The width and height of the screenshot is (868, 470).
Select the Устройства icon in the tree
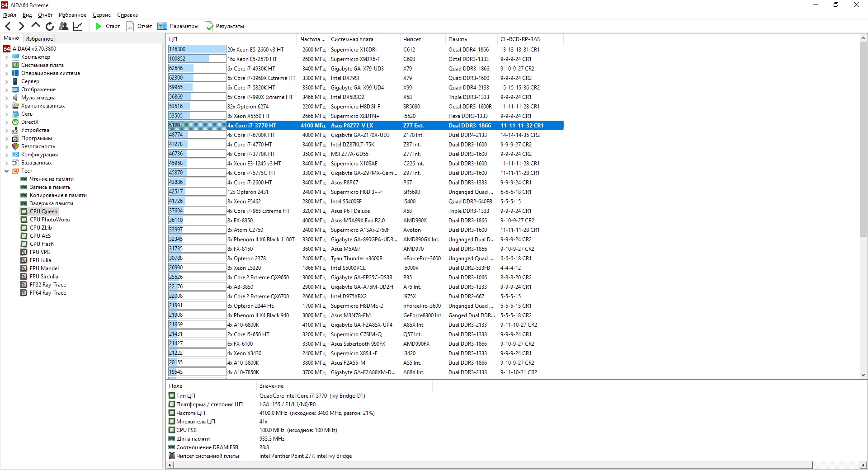pos(15,130)
